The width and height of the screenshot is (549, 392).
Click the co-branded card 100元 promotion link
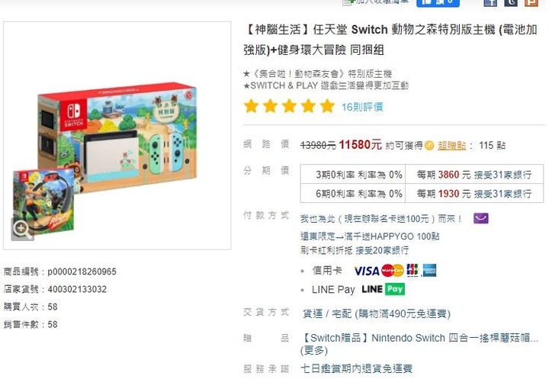[x=381, y=219]
